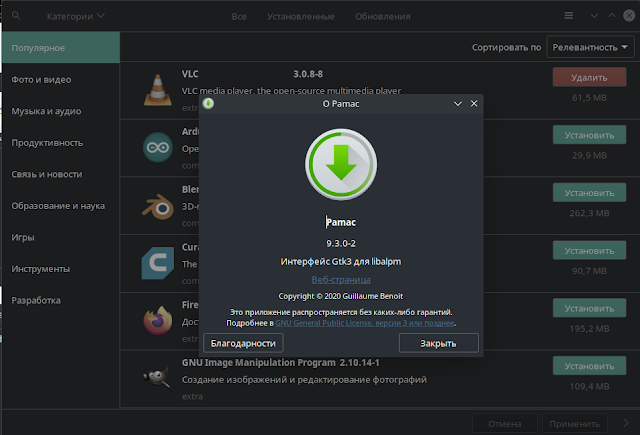Screen dimensions: 640x435
Task: Select the Связь и новости category
Action: (61, 174)
